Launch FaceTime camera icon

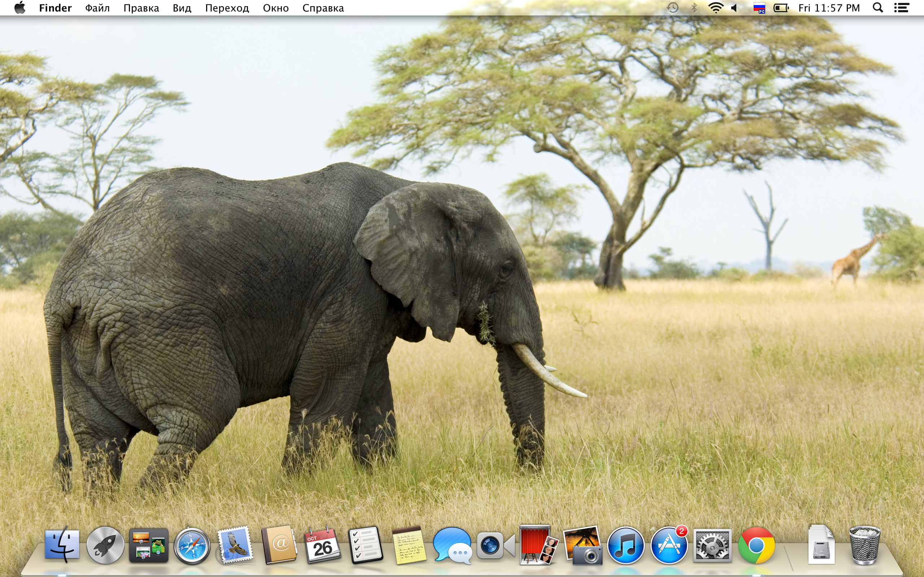pyautogui.click(x=495, y=546)
